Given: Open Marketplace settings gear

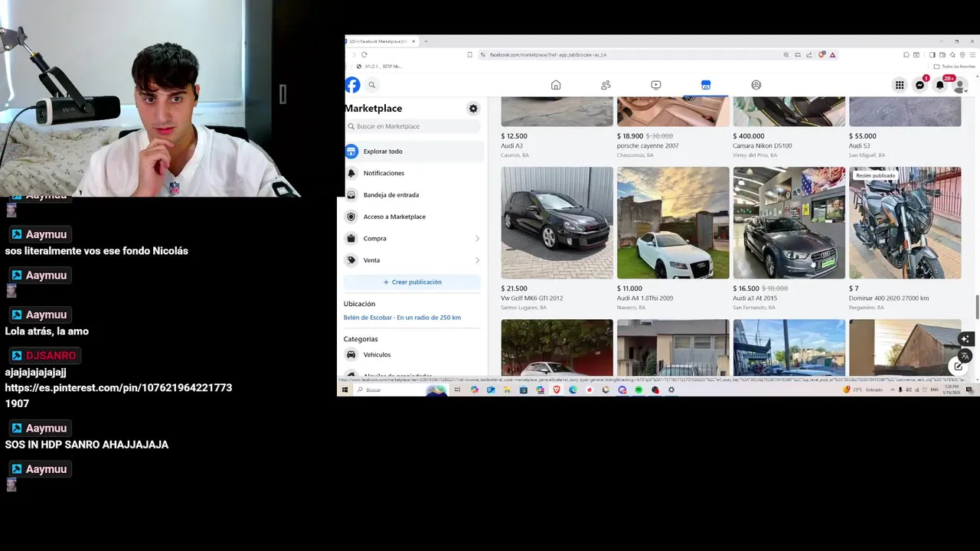Looking at the screenshot, I should click(473, 109).
